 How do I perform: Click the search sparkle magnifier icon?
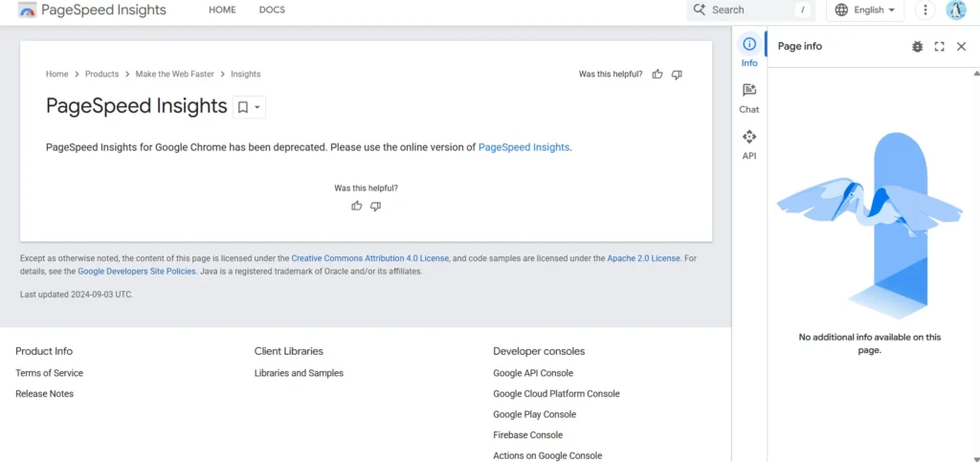[700, 10]
